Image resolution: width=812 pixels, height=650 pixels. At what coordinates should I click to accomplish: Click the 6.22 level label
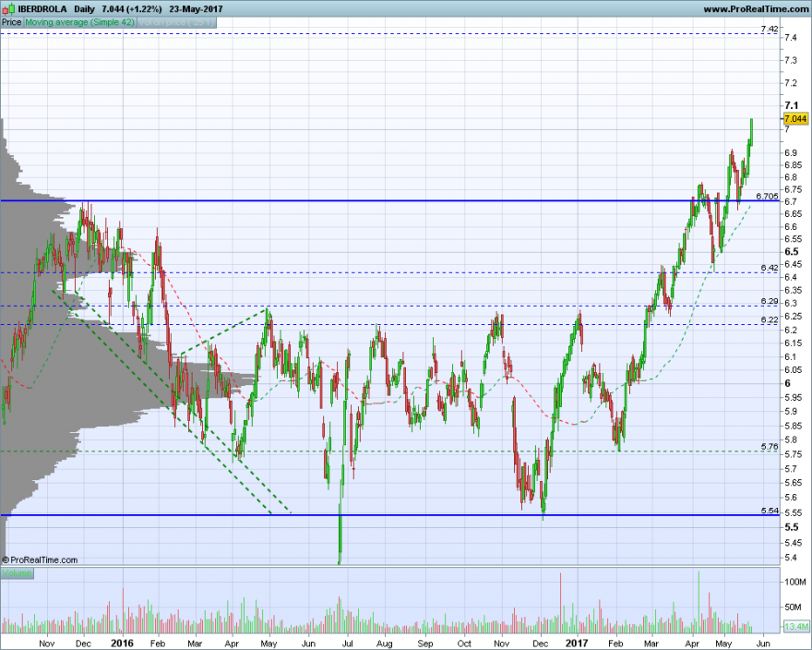point(770,319)
